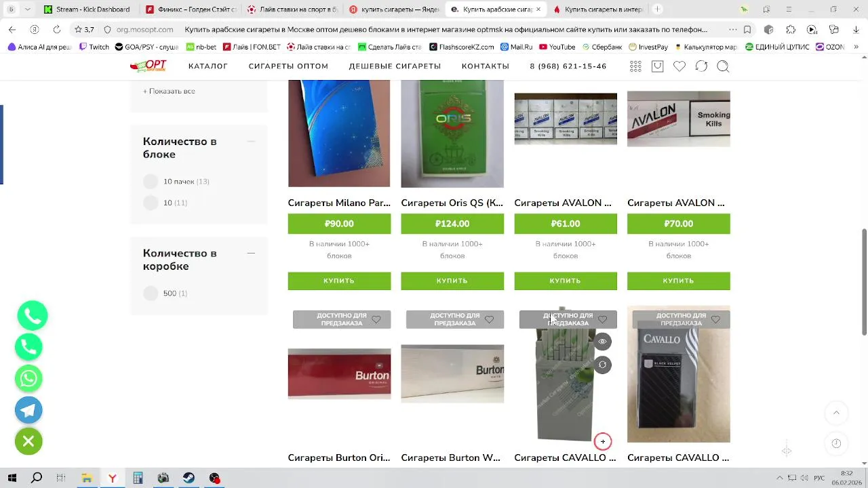Open YouTube bookmark in bookmarks bar
This screenshot has width=868, height=488.
(x=557, y=47)
